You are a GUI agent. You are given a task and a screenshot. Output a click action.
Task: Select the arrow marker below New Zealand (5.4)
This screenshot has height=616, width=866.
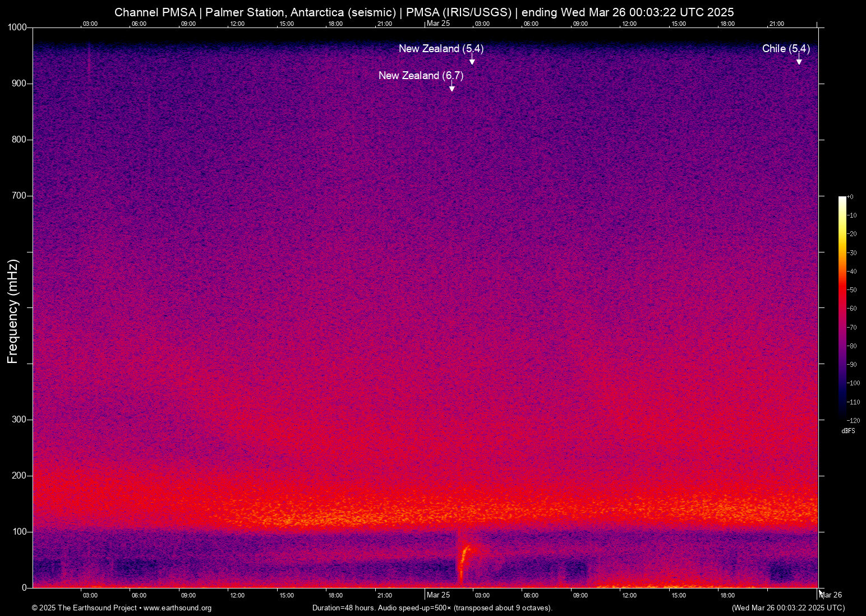pos(472,59)
